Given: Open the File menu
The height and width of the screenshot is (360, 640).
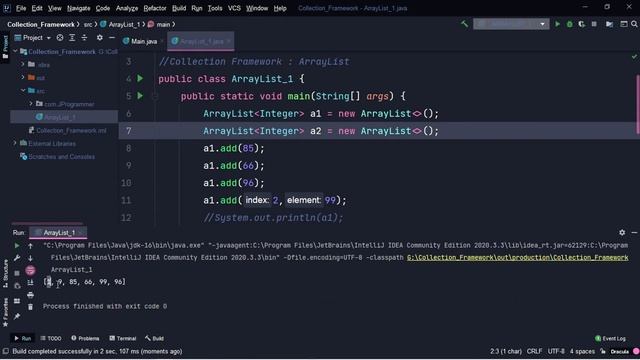Looking at the screenshot, I should click(x=21, y=8).
